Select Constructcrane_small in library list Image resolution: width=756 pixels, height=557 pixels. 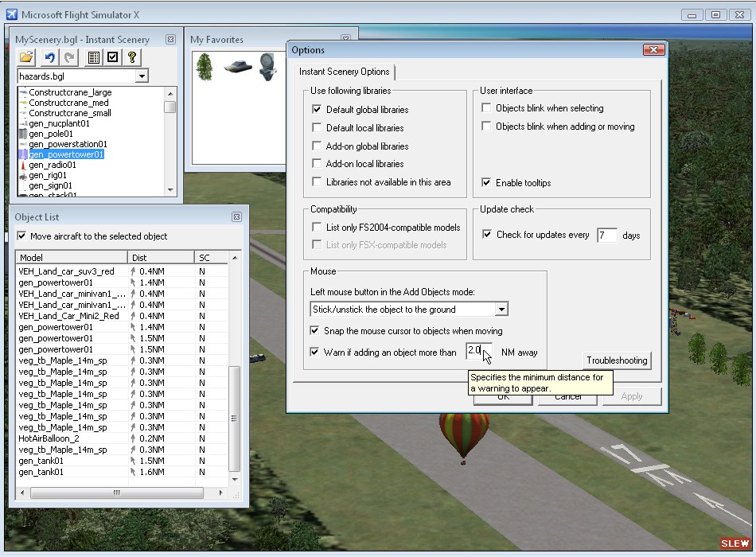coord(70,113)
